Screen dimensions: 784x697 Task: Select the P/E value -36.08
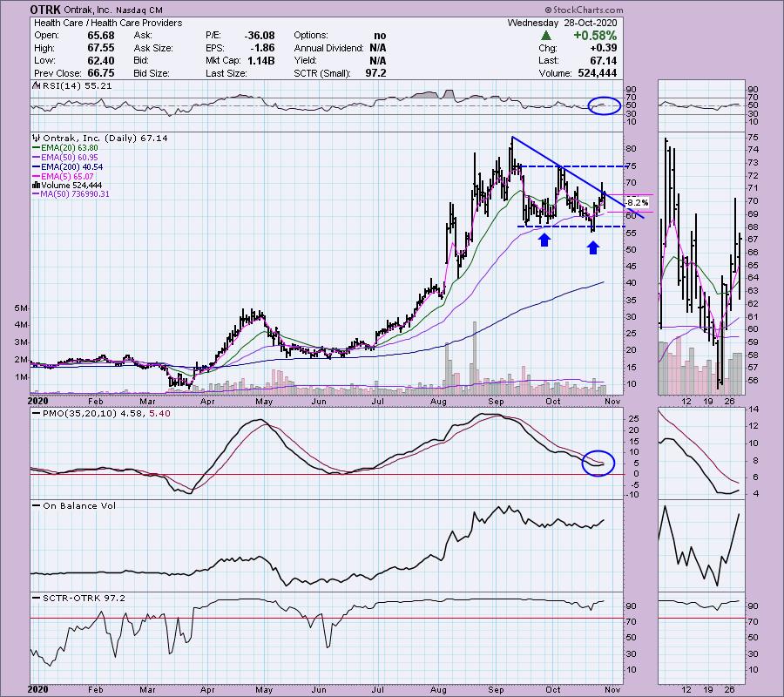point(260,36)
